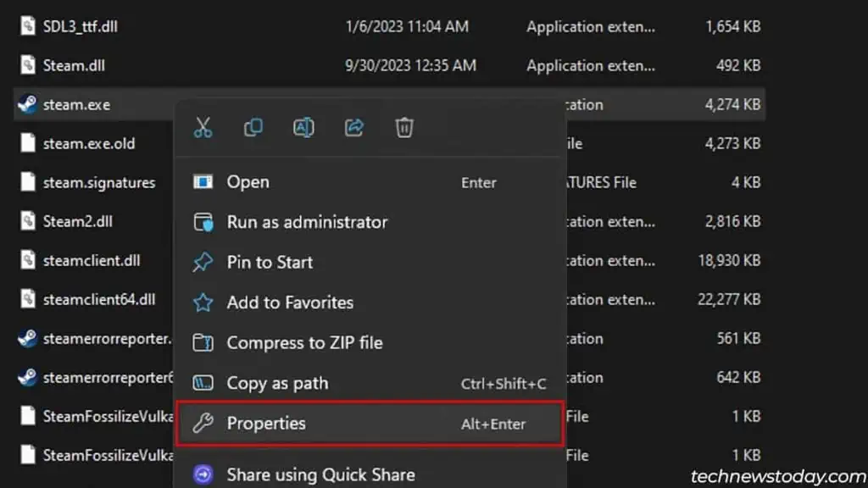Click the Quick Share circular icon
This screenshot has width=868, height=488.
203,474
